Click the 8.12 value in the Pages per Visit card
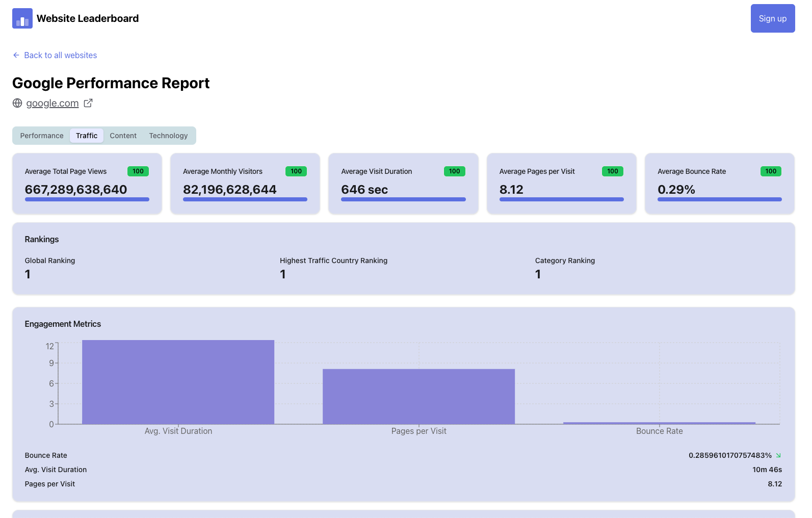The image size is (812, 518). tap(511, 190)
